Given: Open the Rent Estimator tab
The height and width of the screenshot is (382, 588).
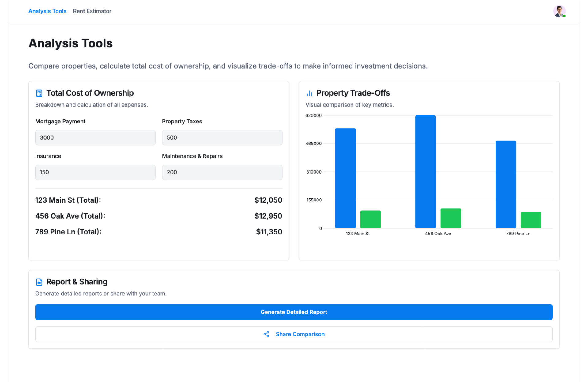Looking at the screenshot, I should coord(92,11).
